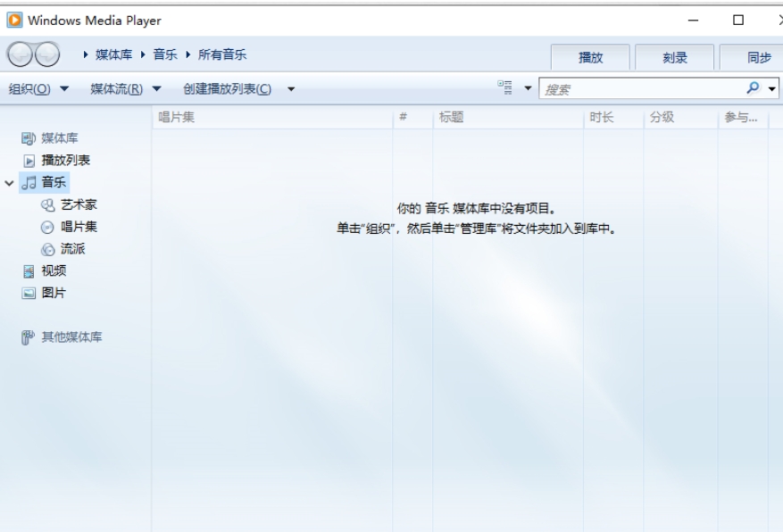Image resolution: width=783 pixels, height=532 pixels.
Task: Expand breadcrumb arrow before 音乐
Action: tap(143, 55)
